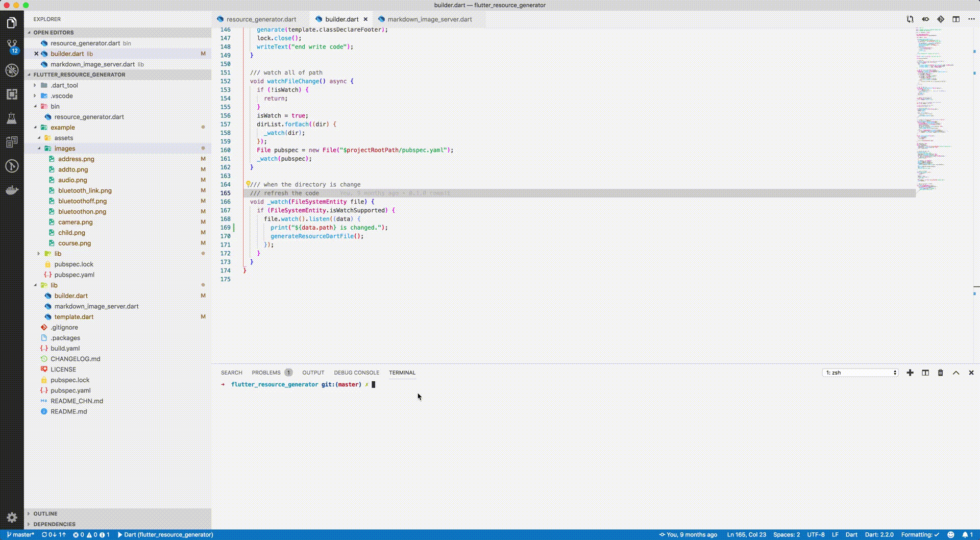Toggle the Formatting status bar item

(920, 535)
